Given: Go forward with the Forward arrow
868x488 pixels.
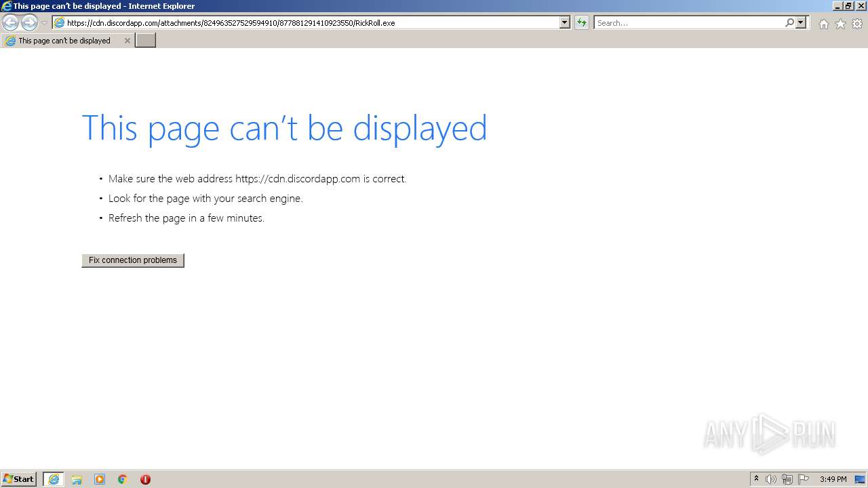Looking at the screenshot, I should pyautogui.click(x=29, y=22).
